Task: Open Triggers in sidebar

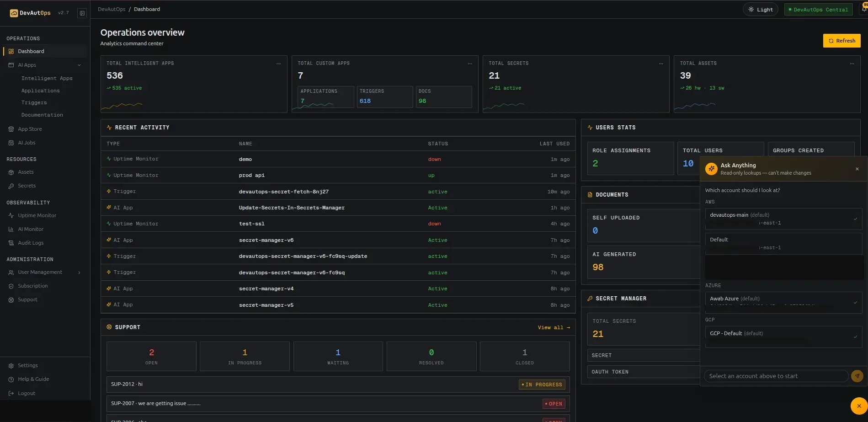Action: [34, 102]
